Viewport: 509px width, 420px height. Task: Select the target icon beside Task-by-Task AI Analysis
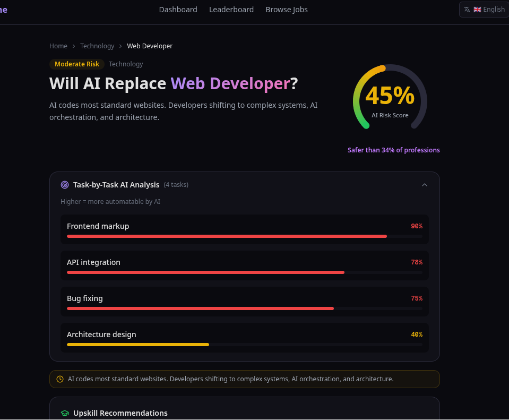[x=65, y=184]
